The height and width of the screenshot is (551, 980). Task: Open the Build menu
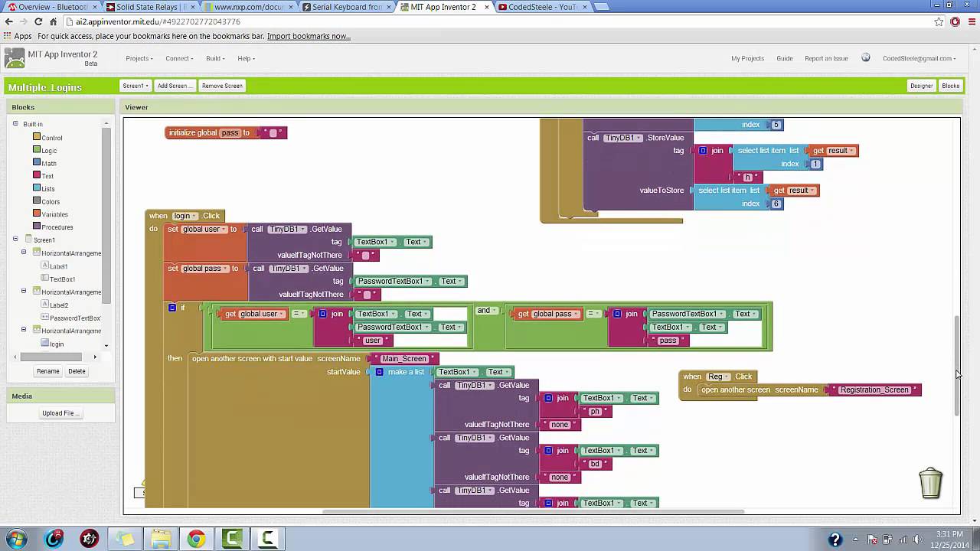pos(214,58)
